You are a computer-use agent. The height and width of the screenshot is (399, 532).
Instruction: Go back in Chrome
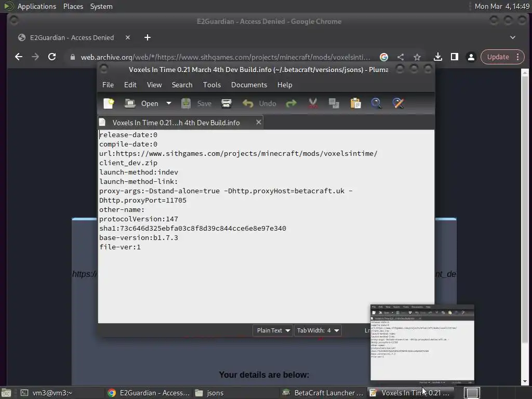[x=19, y=57]
